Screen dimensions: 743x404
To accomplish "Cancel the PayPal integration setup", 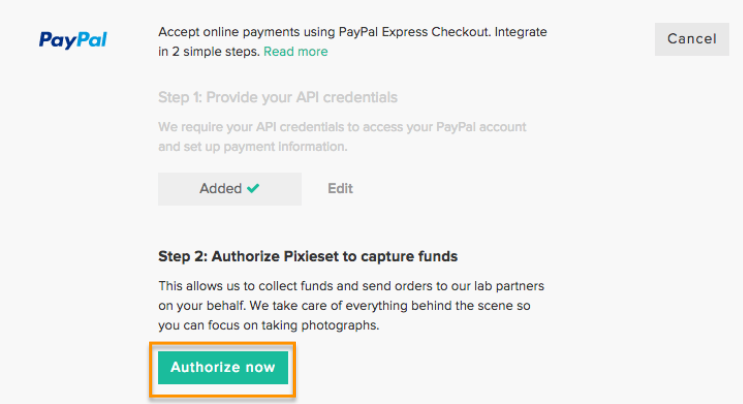I will click(692, 39).
